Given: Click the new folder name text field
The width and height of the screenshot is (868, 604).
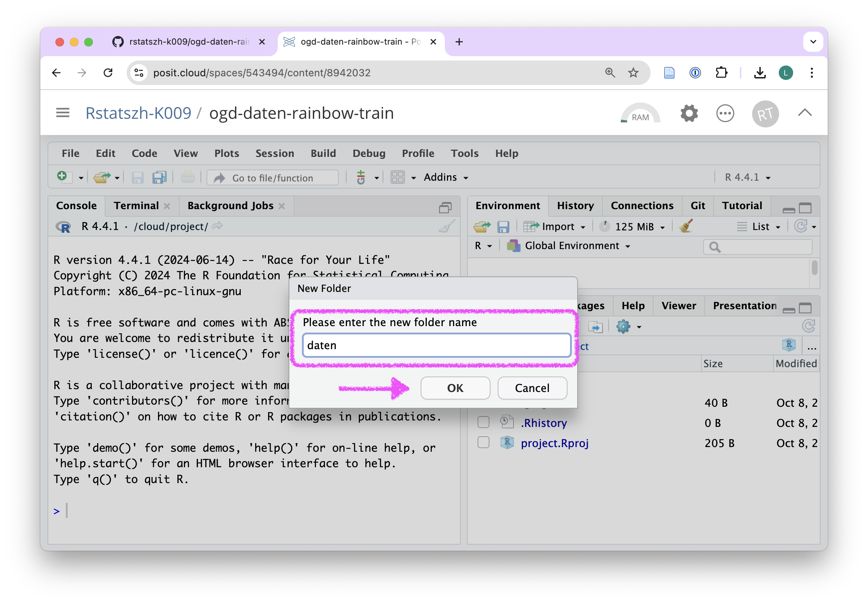Looking at the screenshot, I should point(436,345).
